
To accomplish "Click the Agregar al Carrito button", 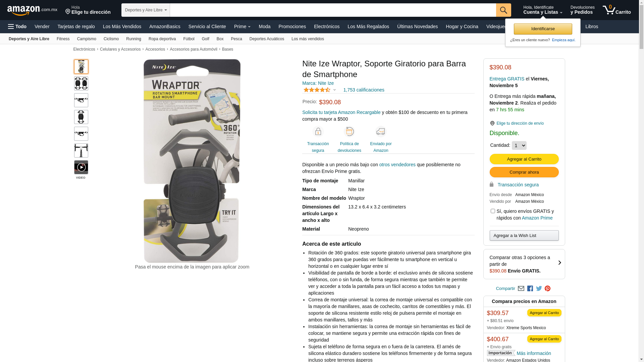I will tap(524, 159).
